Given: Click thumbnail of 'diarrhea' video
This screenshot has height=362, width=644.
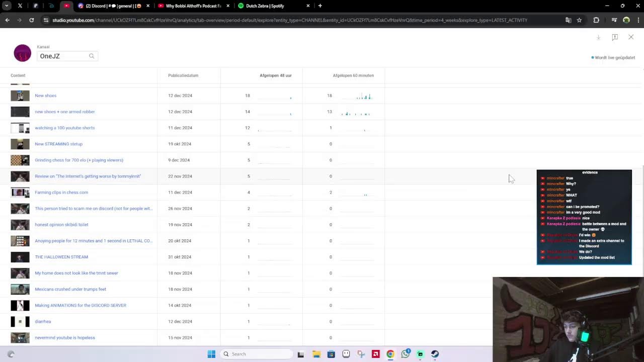Looking at the screenshot, I should click(x=20, y=321).
